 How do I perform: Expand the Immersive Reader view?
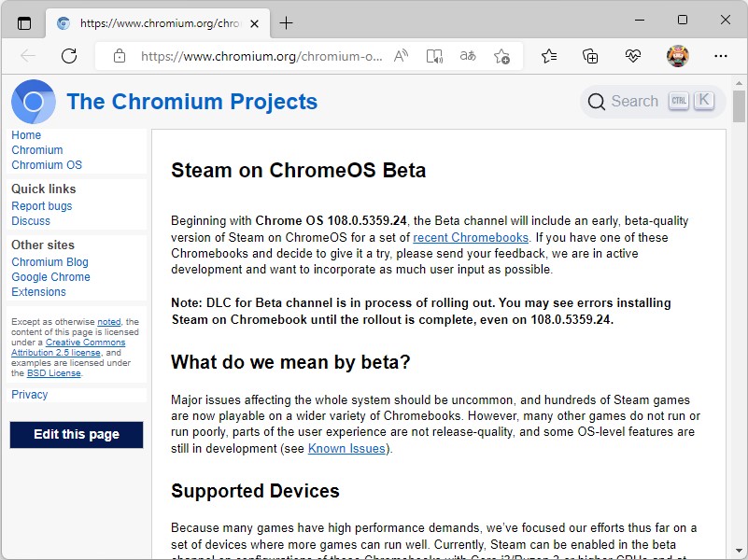pyautogui.click(x=434, y=56)
